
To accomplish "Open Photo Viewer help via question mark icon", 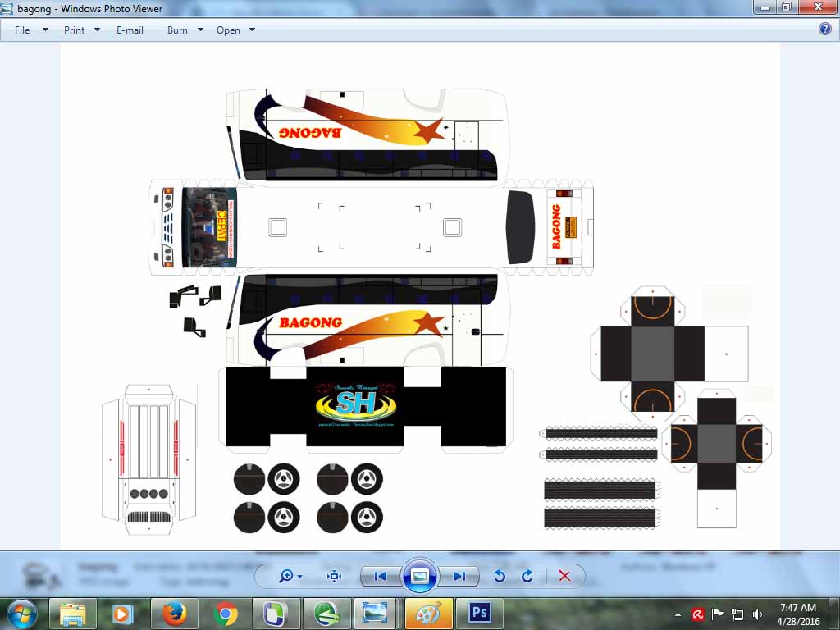I will pos(824,28).
